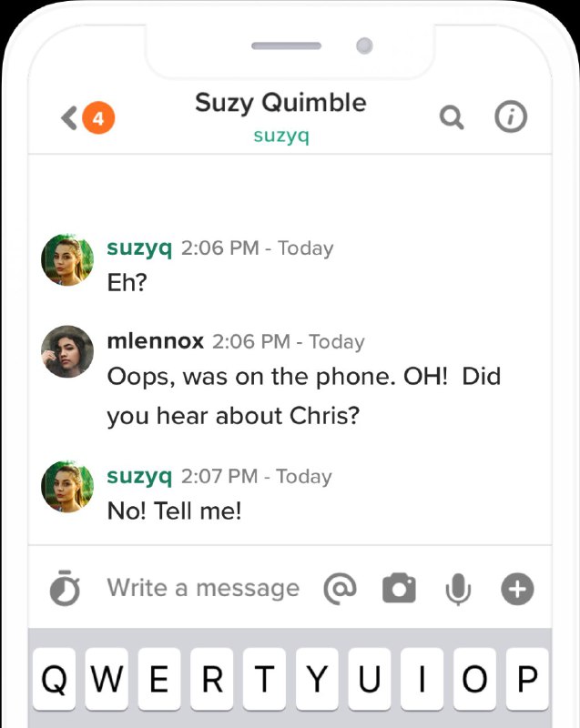Open attachments with the plus icon

coord(516,589)
